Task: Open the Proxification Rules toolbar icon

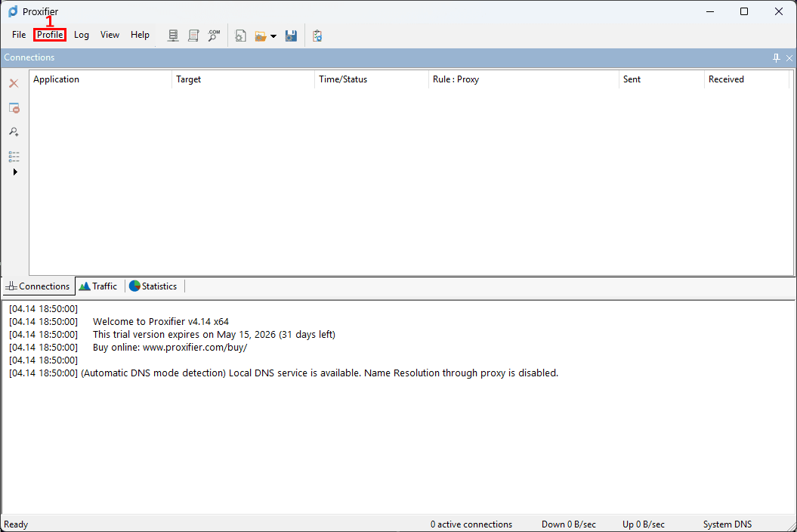Action: [193, 36]
